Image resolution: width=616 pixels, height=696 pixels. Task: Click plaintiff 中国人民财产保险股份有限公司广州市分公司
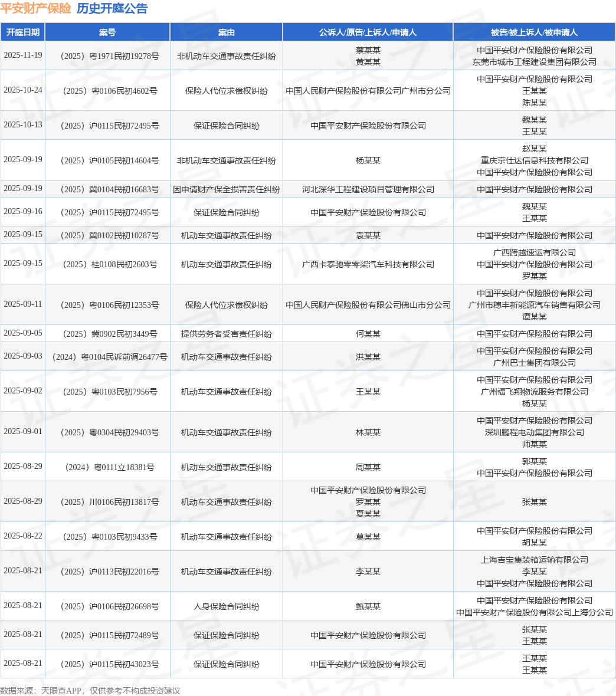coord(368,91)
